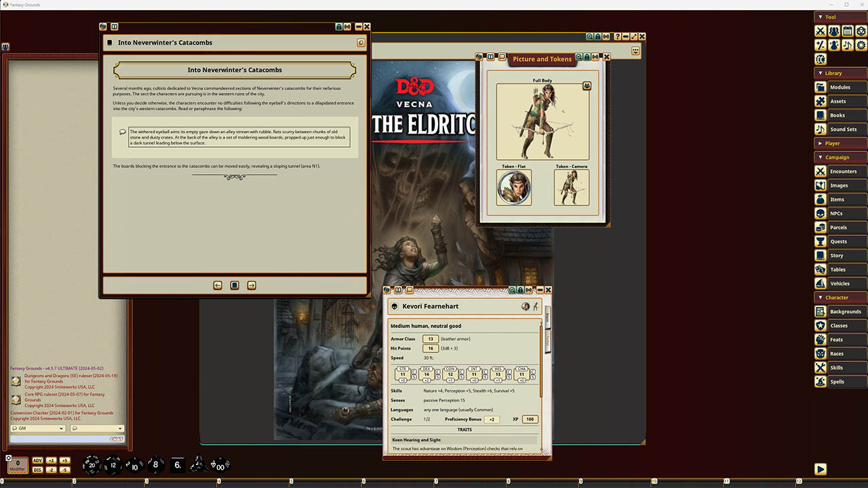
Task: Open the Dice Tower tool
Action: click(861, 30)
